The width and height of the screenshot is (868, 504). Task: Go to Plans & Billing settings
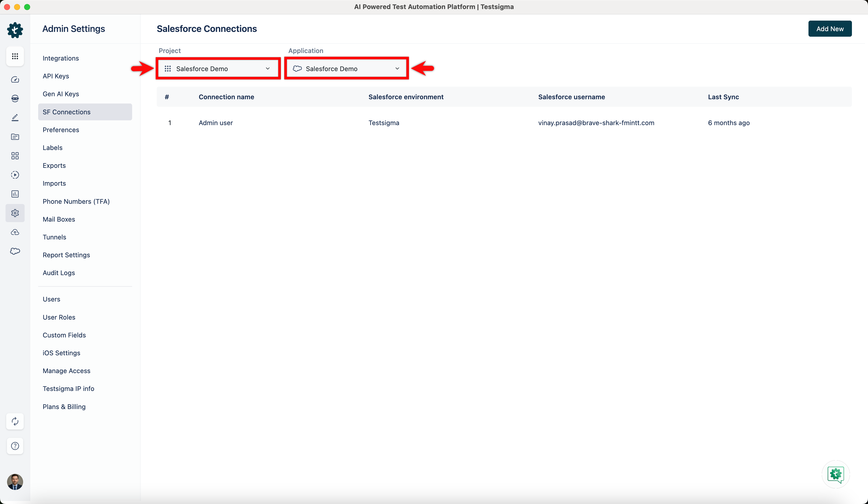[64, 407]
